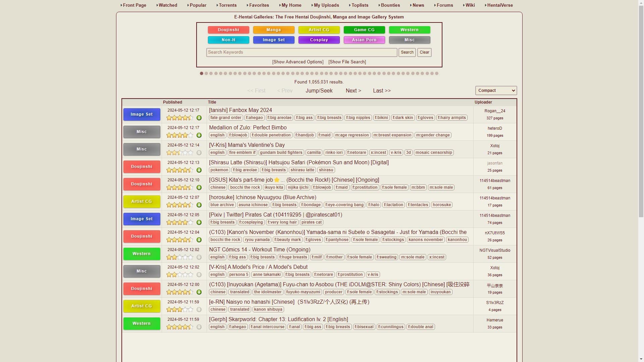This screenshot has width=644, height=362.
Task: Toggle the Image Set category filter in search box
Action: (274, 40)
